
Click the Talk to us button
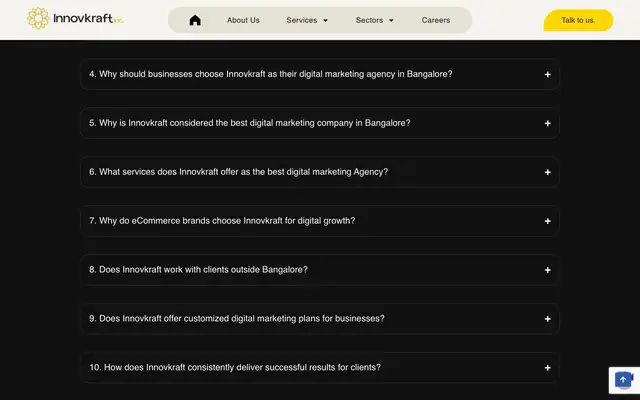578,20
